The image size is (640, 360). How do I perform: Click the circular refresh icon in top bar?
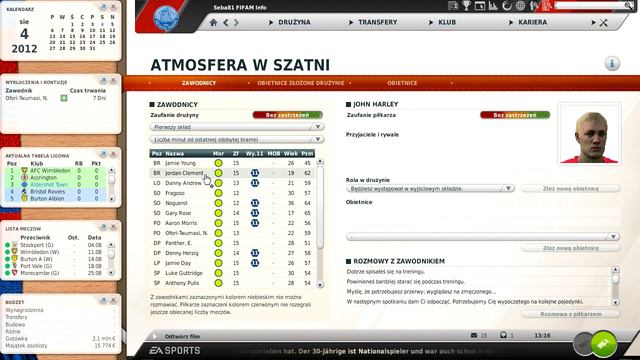coord(507,6)
